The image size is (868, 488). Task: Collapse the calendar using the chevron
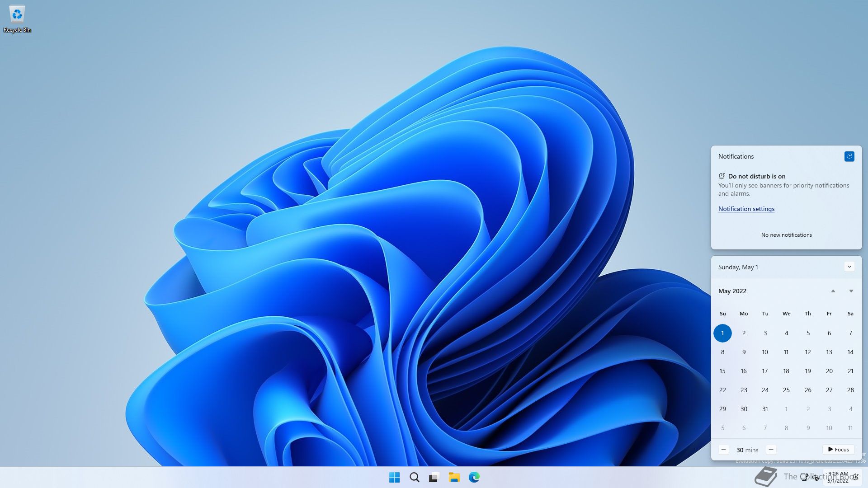849,267
